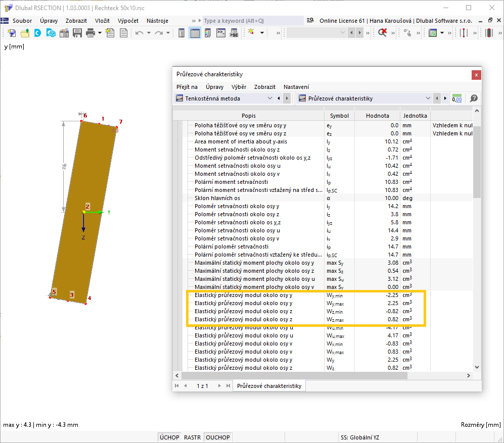The height and width of the screenshot is (443, 504).
Task: Open a file via the folder icon
Action: (x=25, y=33)
